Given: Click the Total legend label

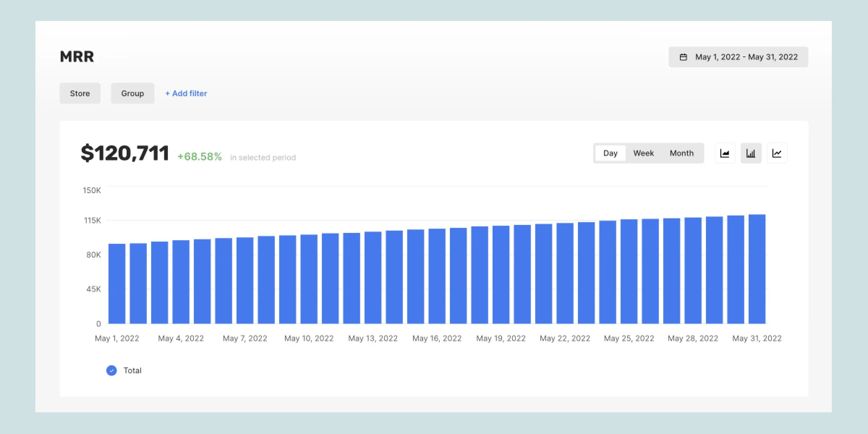Looking at the screenshot, I should (x=133, y=370).
